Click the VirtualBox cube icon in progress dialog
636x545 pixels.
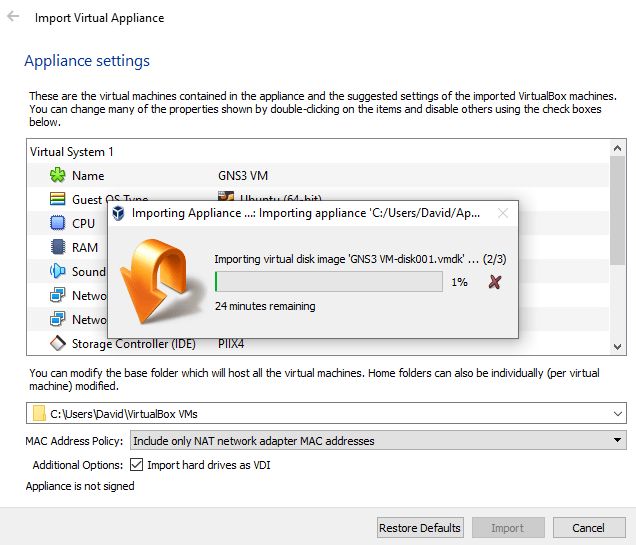click(x=118, y=213)
